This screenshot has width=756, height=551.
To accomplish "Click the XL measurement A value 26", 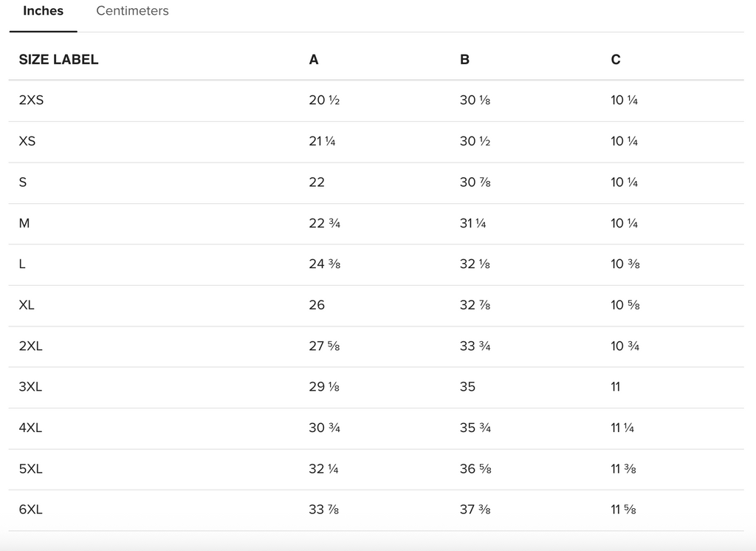I will tap(317, 305).
